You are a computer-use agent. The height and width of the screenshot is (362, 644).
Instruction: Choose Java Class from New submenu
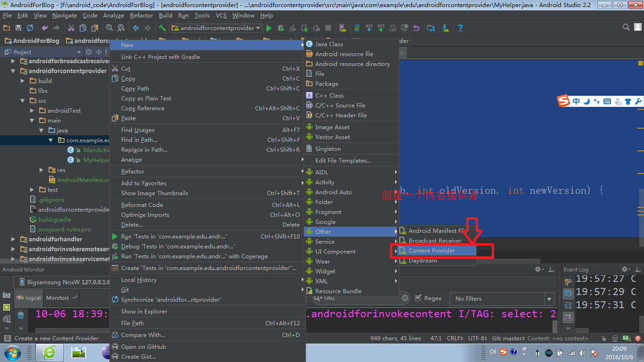352,44
